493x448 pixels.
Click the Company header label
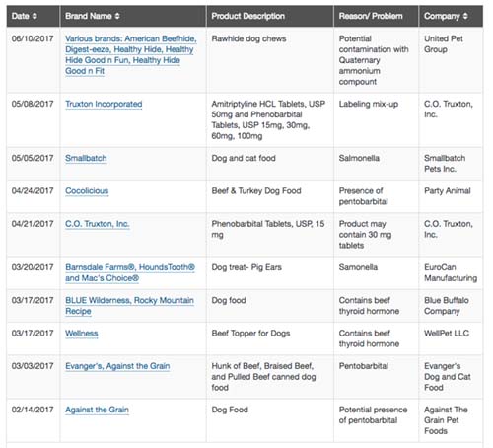(x=442, y=16)
